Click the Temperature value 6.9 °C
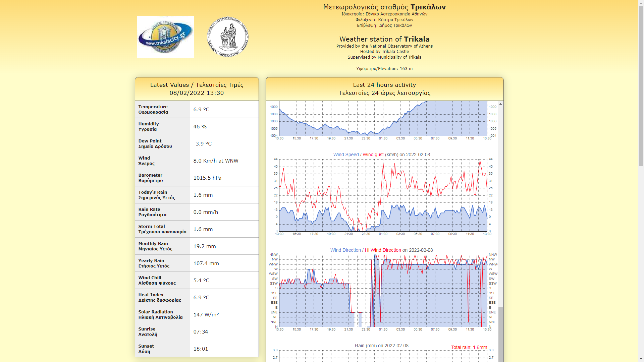Image resolution: width=644 pixels, height=362 pixels. (201, 110)
